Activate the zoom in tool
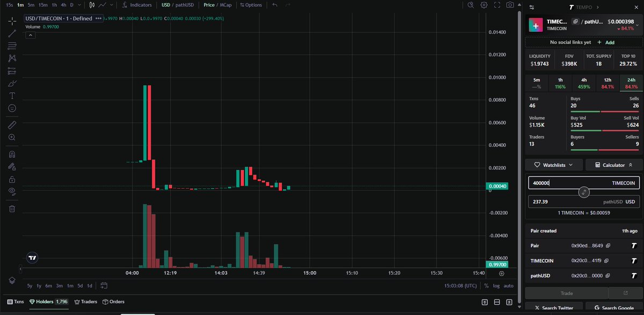 [12, 137]
